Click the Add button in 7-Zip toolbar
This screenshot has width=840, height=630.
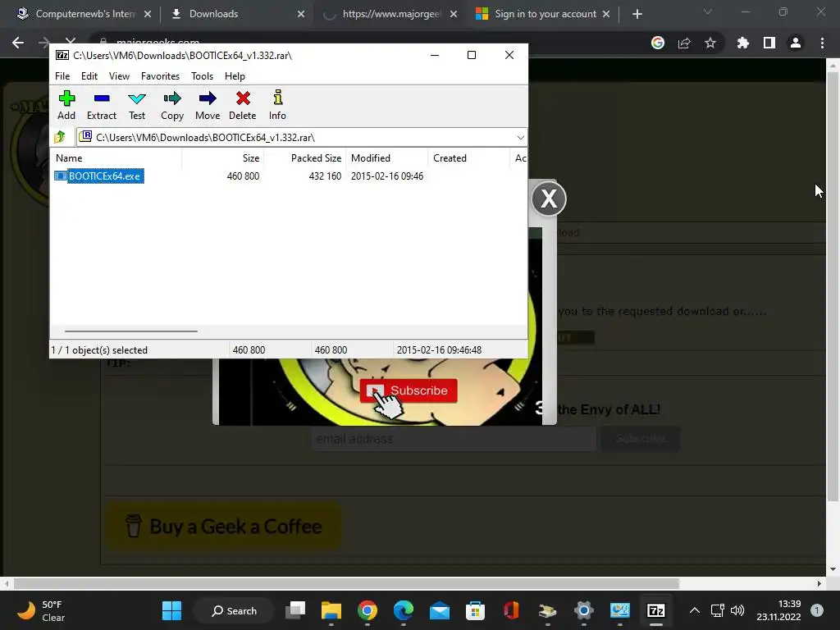point(66,105)
